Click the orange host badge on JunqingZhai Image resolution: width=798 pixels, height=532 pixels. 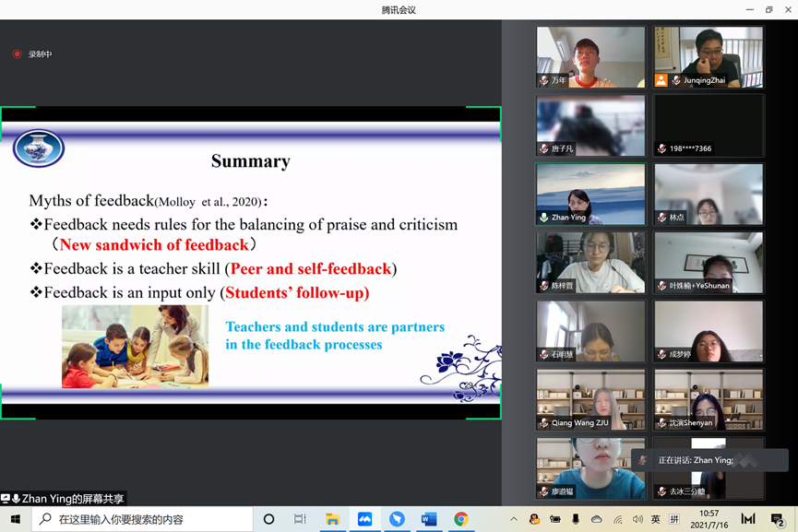pos(661,81)
